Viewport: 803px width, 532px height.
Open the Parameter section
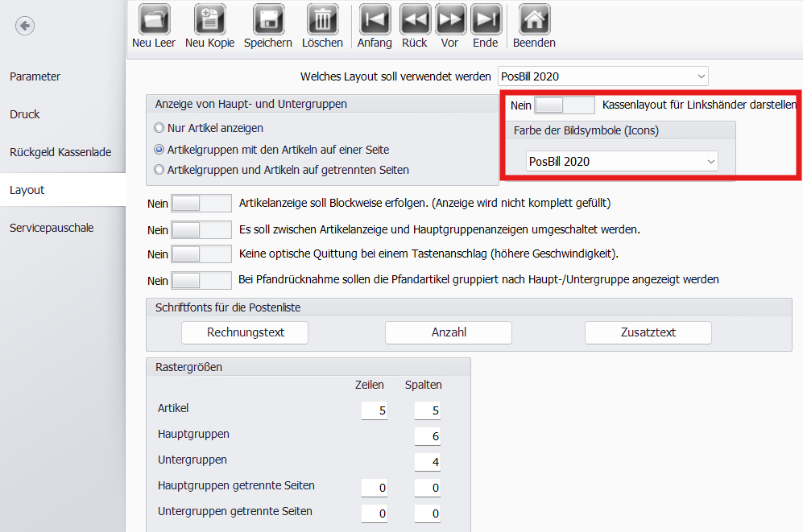35,76
